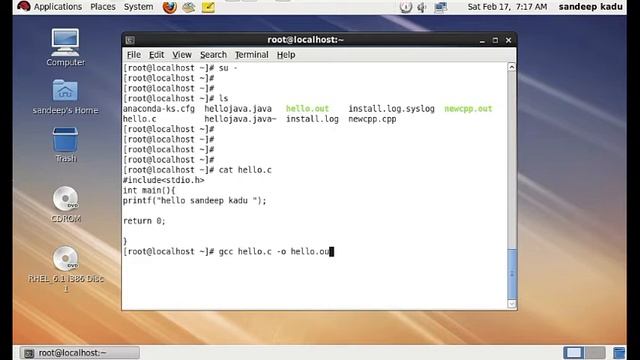Maximize the terminal window
The height and width of the screenshot is (360, 640).
tap(495, 40)
